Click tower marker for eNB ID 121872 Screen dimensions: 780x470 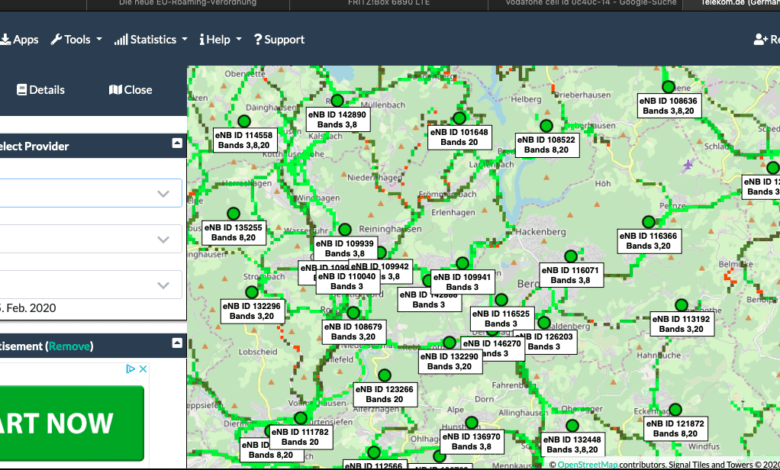[675, 409]
